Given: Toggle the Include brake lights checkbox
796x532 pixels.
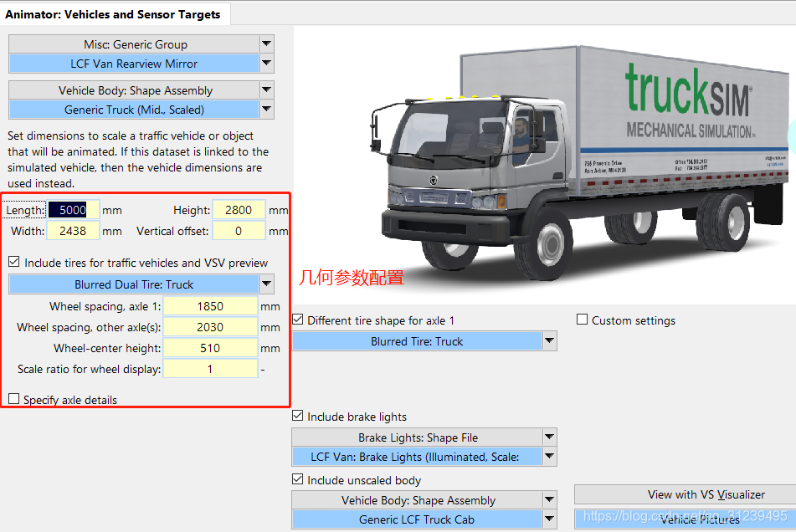Looking at the screenshot, I should 298,417.
